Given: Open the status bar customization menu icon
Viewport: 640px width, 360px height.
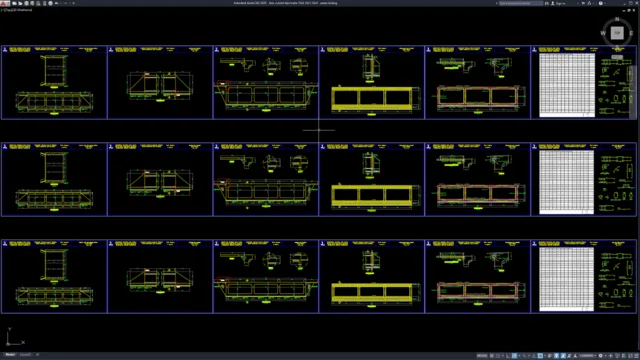Looking at the screenshot, I should tap(636, 356).
